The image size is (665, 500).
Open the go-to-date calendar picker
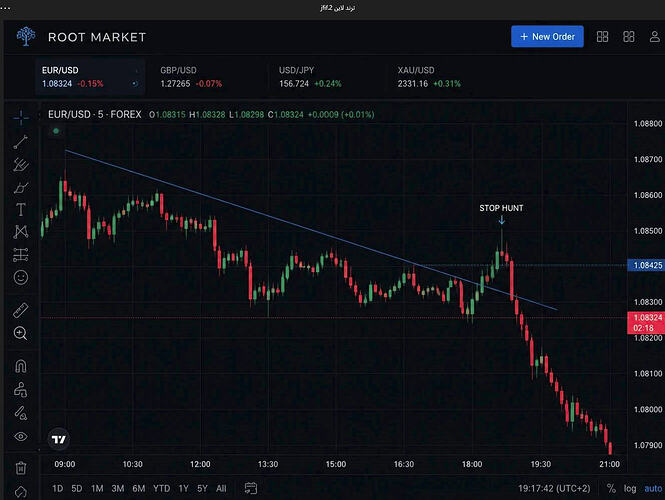[x=251, y=488]
